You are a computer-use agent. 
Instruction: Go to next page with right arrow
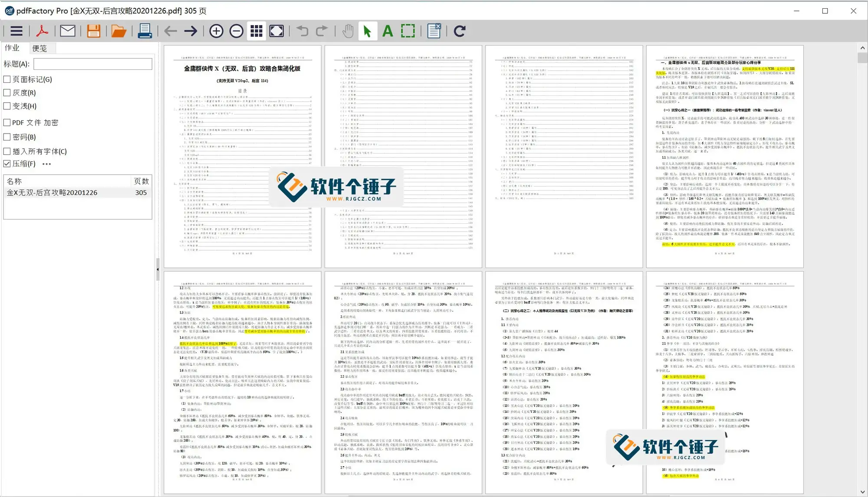tap(191, 31)
